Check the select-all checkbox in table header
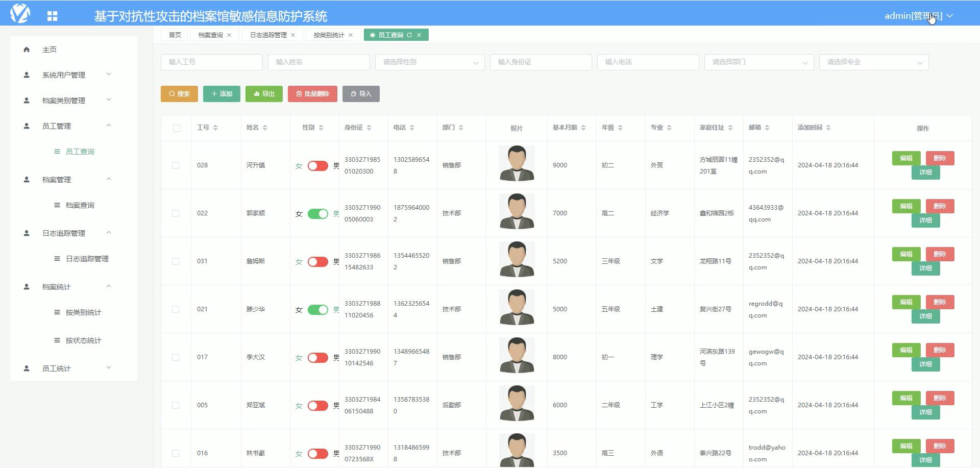This screenshot has height=468, width=980. (176, 128)
